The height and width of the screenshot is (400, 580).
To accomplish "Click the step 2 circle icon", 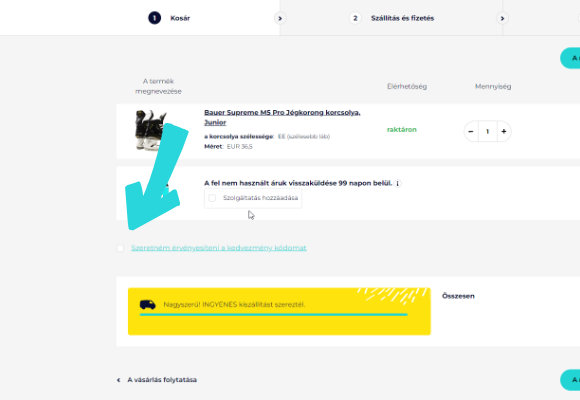I will (355, 18).
